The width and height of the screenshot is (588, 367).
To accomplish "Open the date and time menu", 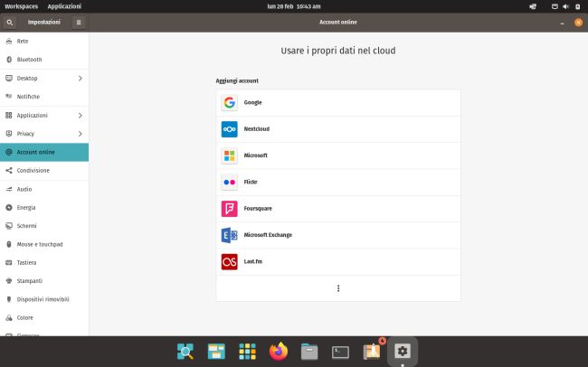I will [x=294, y=6].
